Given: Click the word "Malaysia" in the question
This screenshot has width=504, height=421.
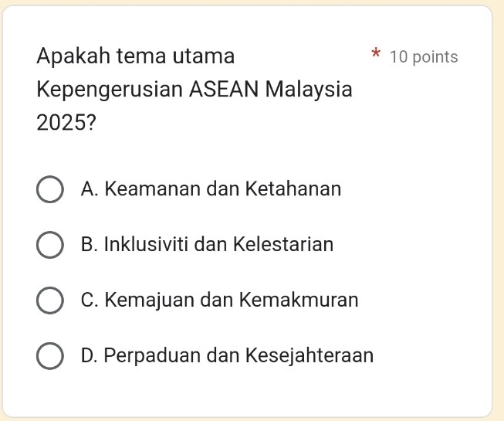Looking at the screenshot, I should click(309, 90).
